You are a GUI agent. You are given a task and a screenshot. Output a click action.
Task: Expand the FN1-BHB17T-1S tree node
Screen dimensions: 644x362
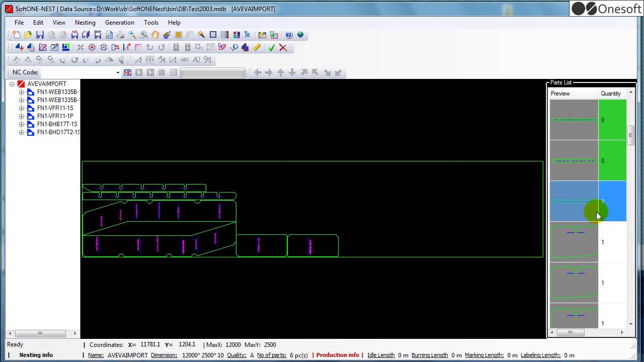(22, 124)
